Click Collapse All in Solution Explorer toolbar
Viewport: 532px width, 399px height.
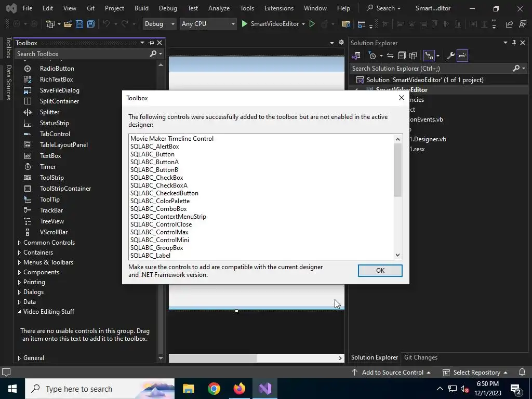tap(402, 56)
